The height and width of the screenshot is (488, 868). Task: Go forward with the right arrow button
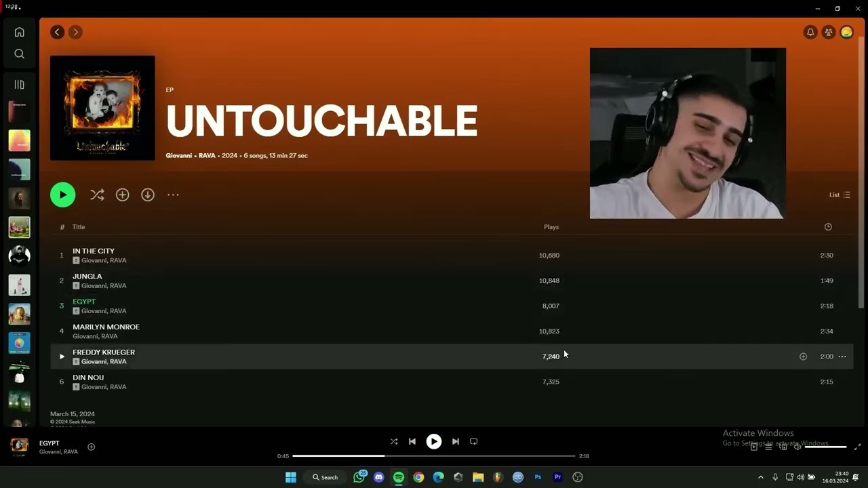click(x=75, y=32)
